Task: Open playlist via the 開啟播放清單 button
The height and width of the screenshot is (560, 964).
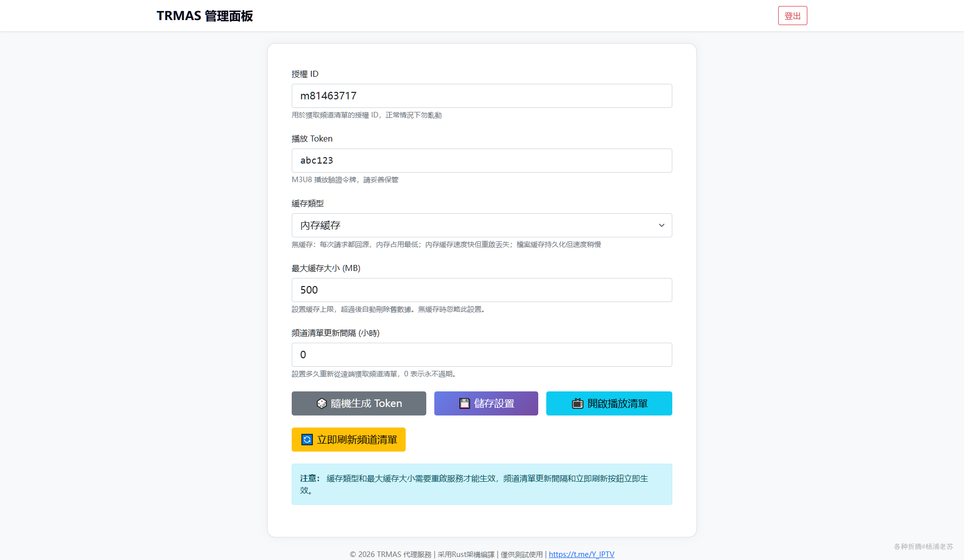Action: tap(609, 403)
